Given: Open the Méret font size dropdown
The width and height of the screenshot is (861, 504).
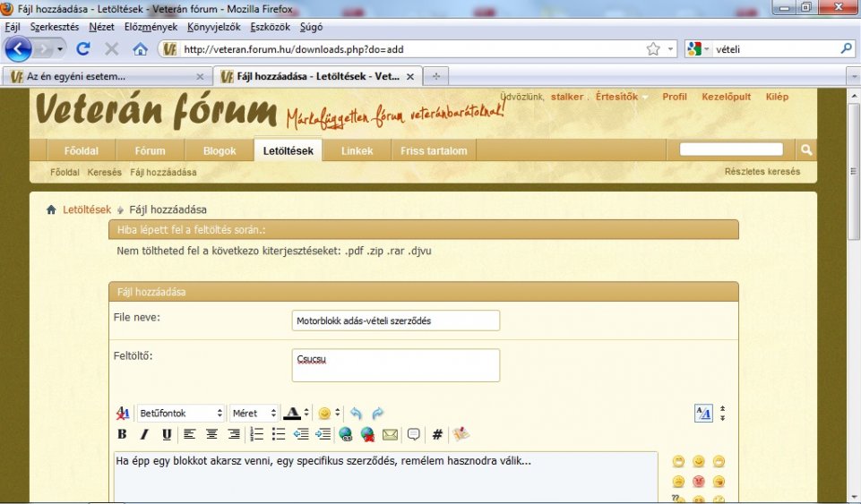Looking at the screenshot, I should pyautogui.click(x=254, y=414).
